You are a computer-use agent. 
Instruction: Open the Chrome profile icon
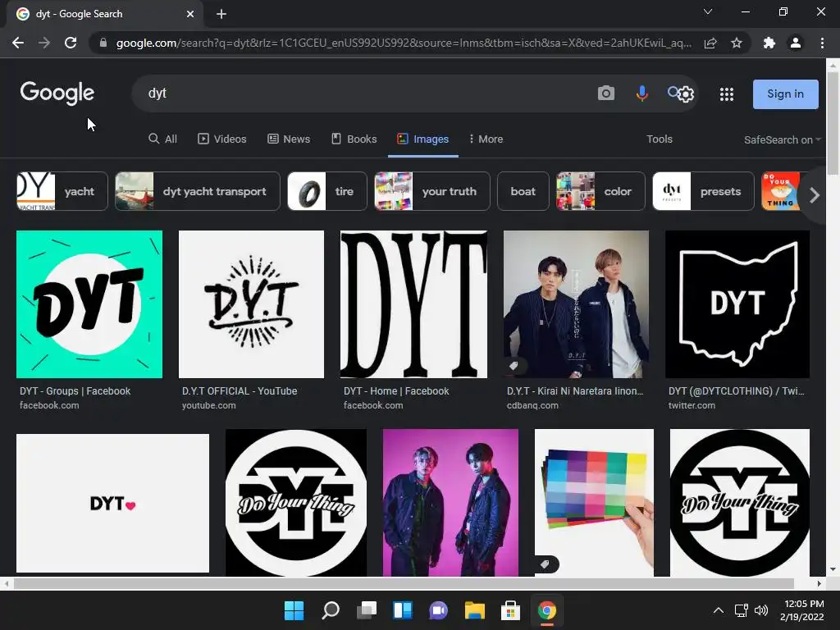[796, 43]
